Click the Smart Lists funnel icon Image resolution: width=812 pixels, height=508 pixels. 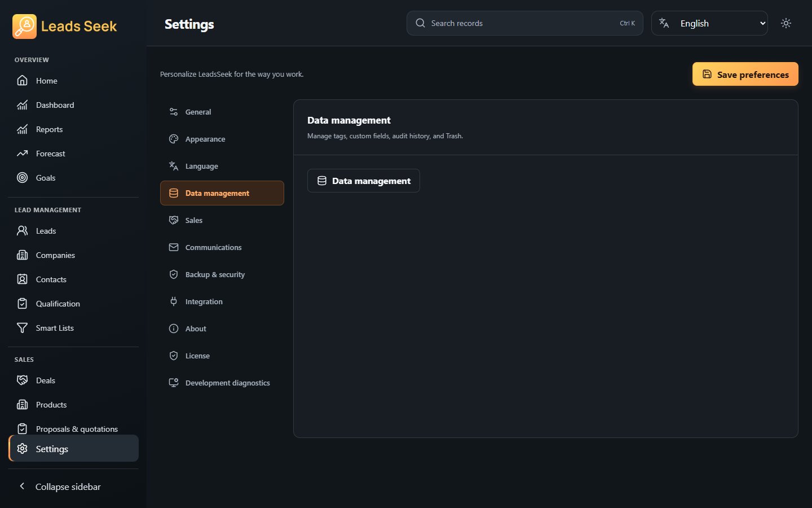[x=22, y=328]
